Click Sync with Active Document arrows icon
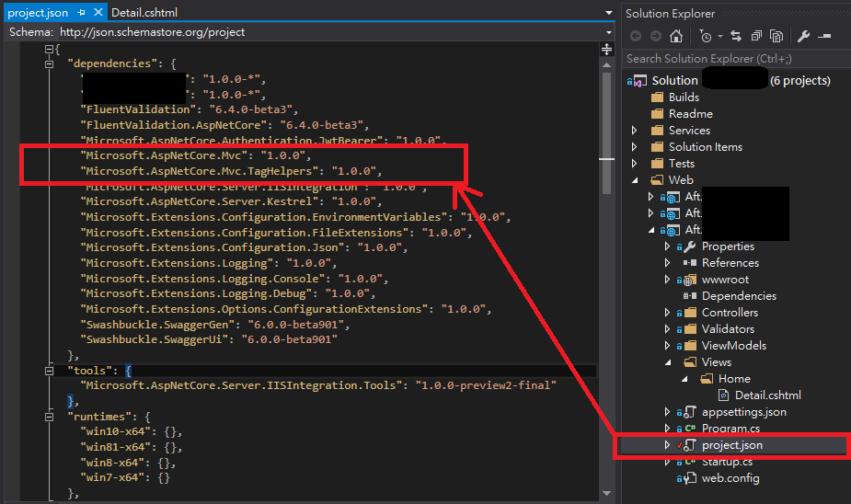The width and height of the screenshot is (851, 504). click(x=736, y=37)
